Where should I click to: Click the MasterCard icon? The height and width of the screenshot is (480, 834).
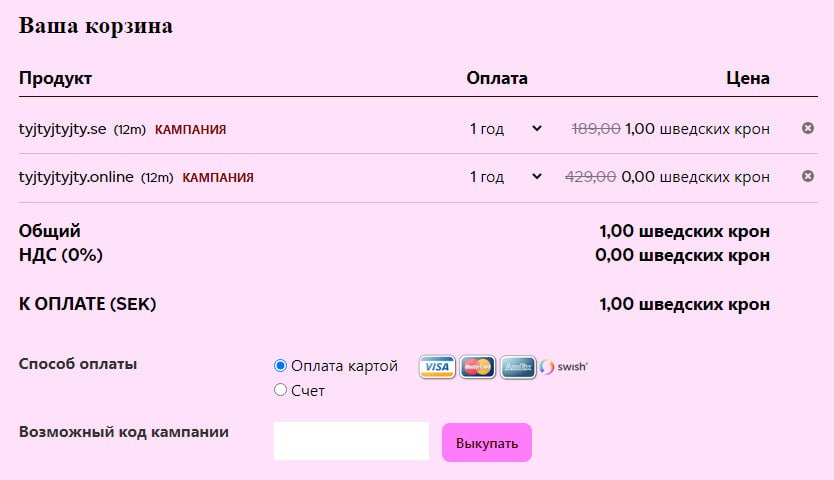tap(478, 367)
